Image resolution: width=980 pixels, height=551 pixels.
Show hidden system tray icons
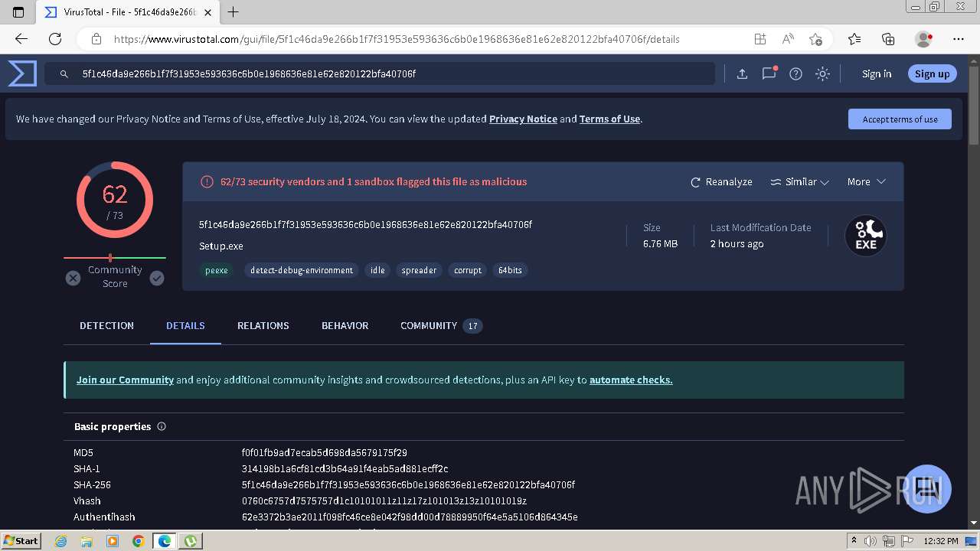pyautogui.click(x=854, y=541)
